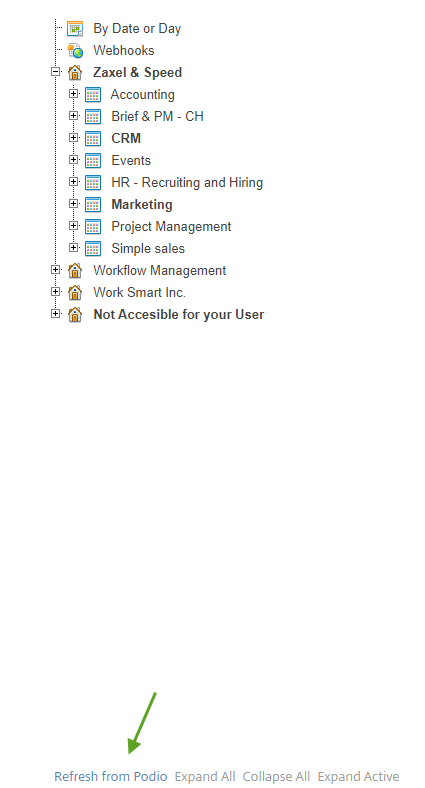Select Brief & PM - CH item
425x788 pixels.
[157, 117]
